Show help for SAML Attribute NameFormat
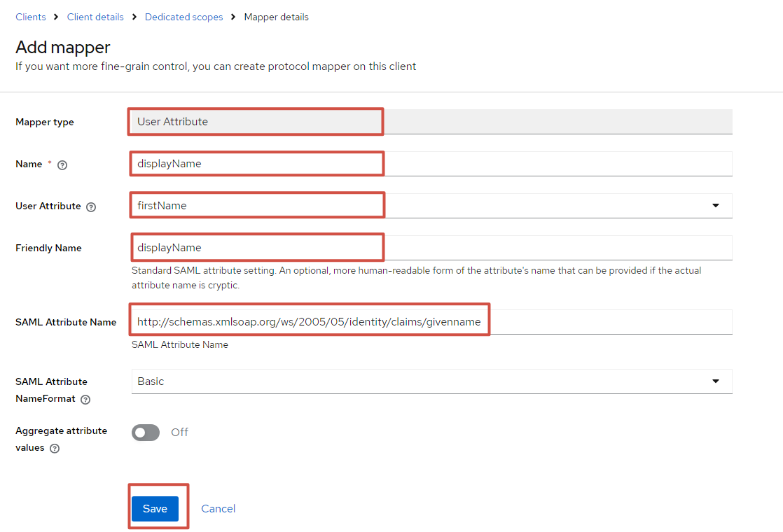The height and width of the screenshot is (532, 783). tap(85, 400)
